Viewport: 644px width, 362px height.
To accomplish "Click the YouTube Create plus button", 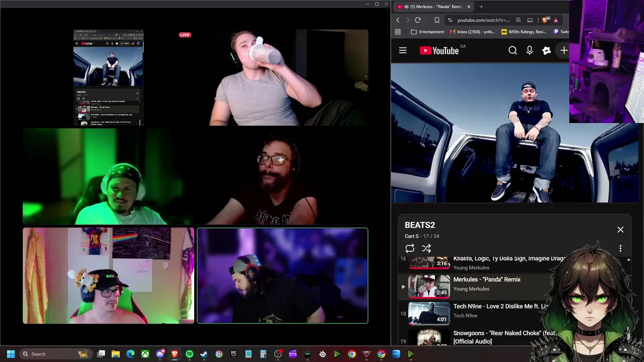I will (x=563, y=50).
